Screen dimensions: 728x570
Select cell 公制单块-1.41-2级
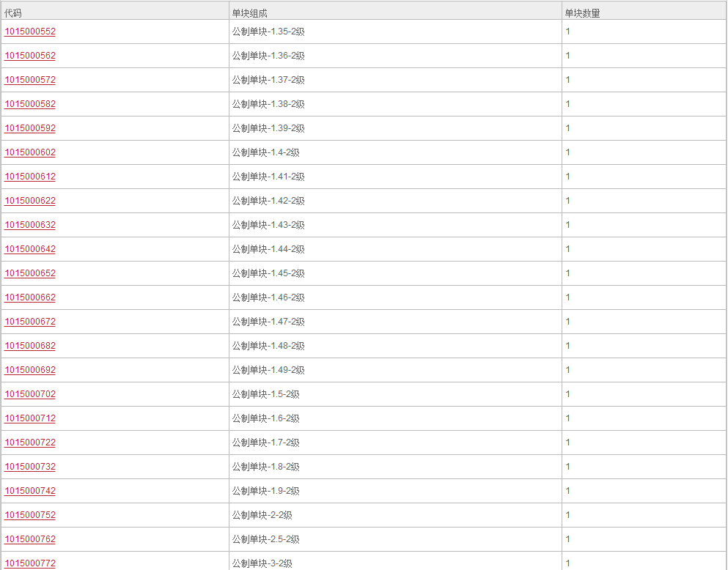coord(395,177)
